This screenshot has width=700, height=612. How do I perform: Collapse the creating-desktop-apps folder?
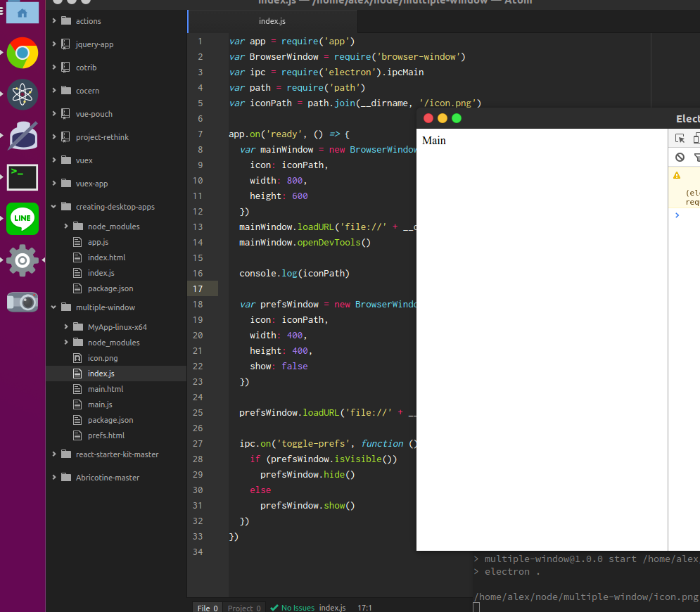(x=54, y=206)
